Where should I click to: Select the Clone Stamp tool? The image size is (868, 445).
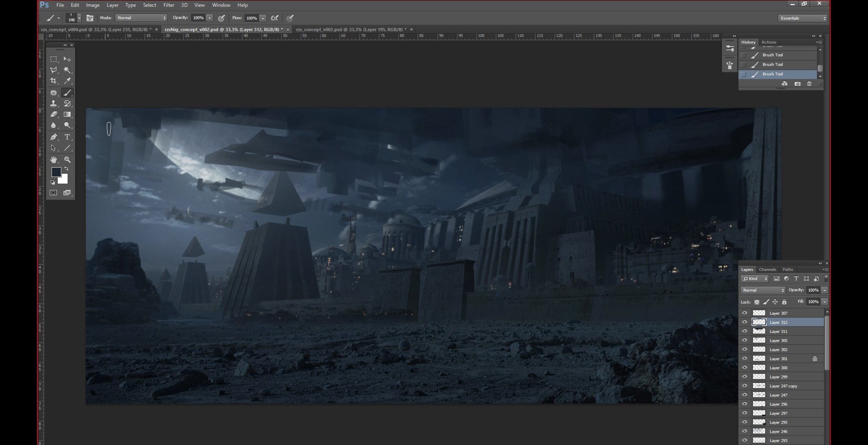point(53,103)
